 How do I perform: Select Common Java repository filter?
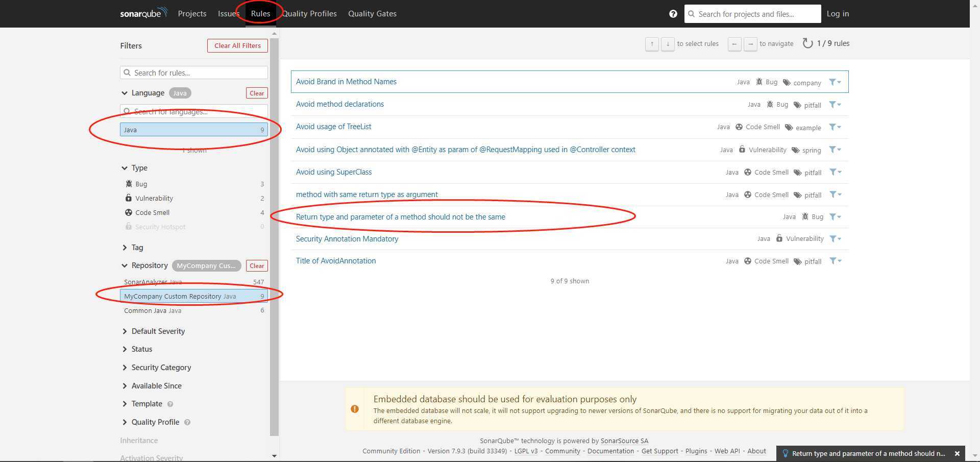pyautogui.click(x=194, y=310)
